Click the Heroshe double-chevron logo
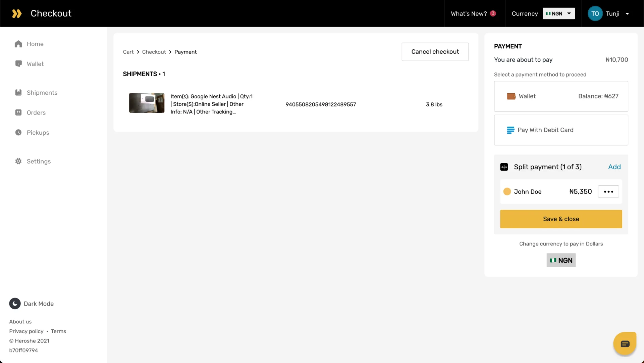Image resolution: width=644 pixels, height=363 pixels. point(17,13)
